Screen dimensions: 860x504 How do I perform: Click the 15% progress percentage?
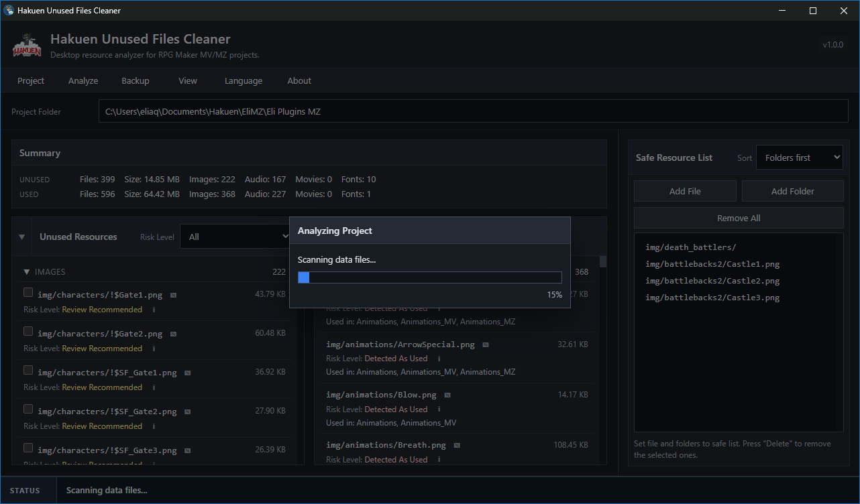[554, 295]
